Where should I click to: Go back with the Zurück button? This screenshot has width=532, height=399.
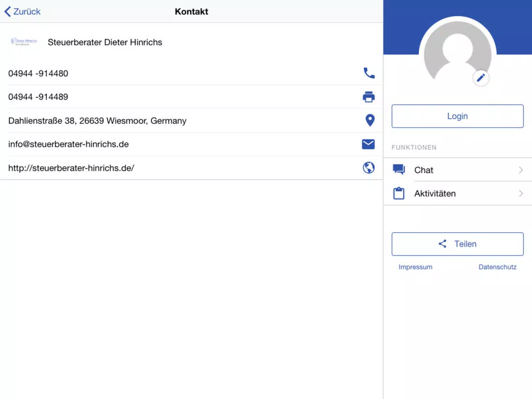(x=22, y=12)
